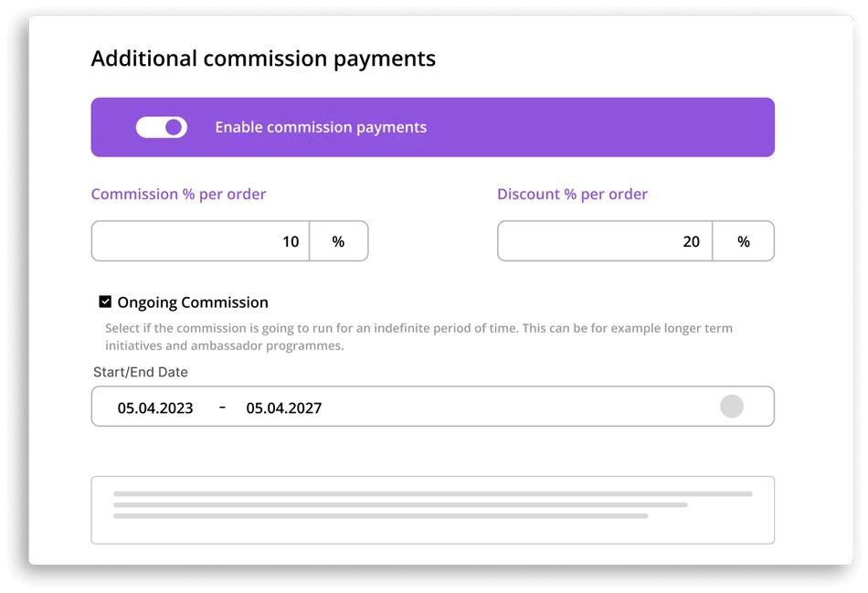868x593 pixels.
Task: Click the dash between start and end dates
Action: point(222,407)
